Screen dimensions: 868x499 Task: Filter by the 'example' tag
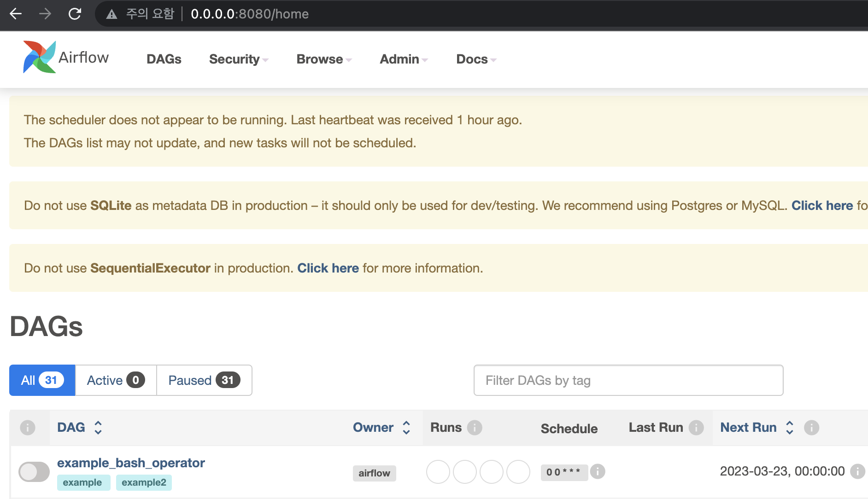(83, 482)
